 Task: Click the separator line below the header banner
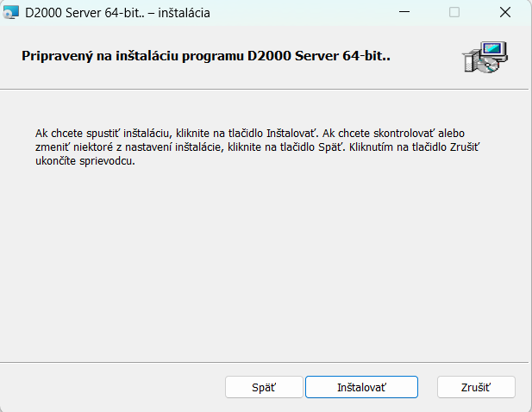259,89
